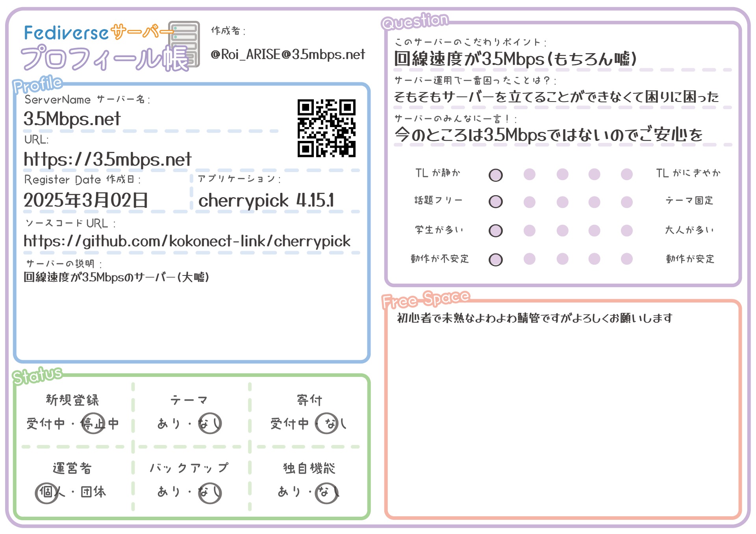Select last dot next to 動作が安定

tap(626, 259)
